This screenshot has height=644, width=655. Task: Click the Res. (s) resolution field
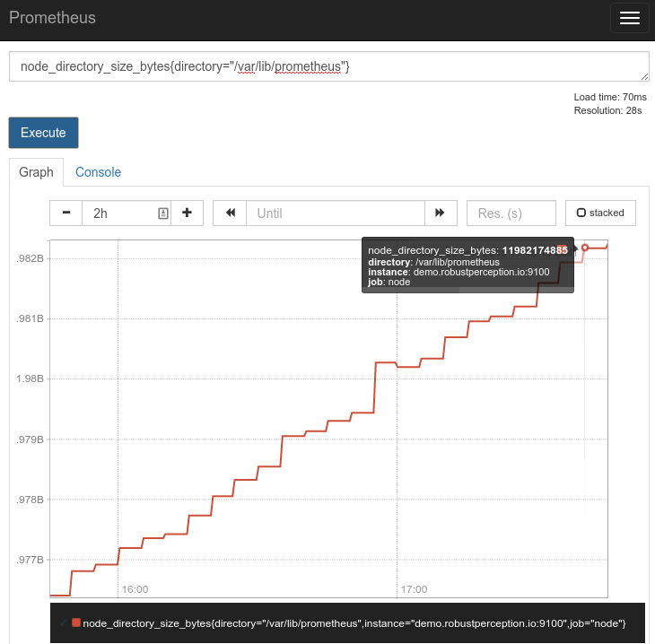[x=511, y=213]
